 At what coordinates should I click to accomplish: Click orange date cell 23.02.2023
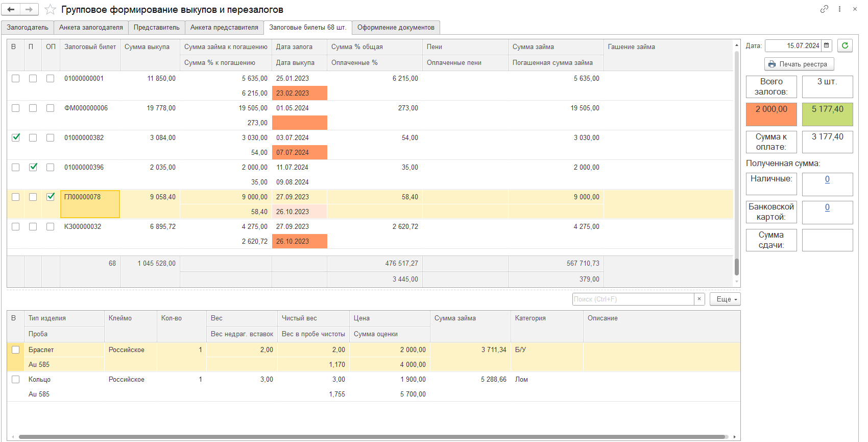[299, 93]
